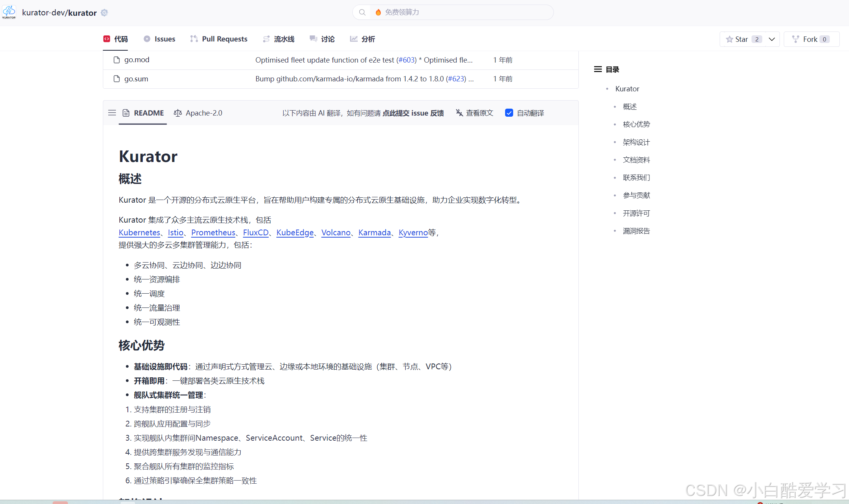Click the README outline hamburger icon
The image size is (849, 504).
pos(112,113)
